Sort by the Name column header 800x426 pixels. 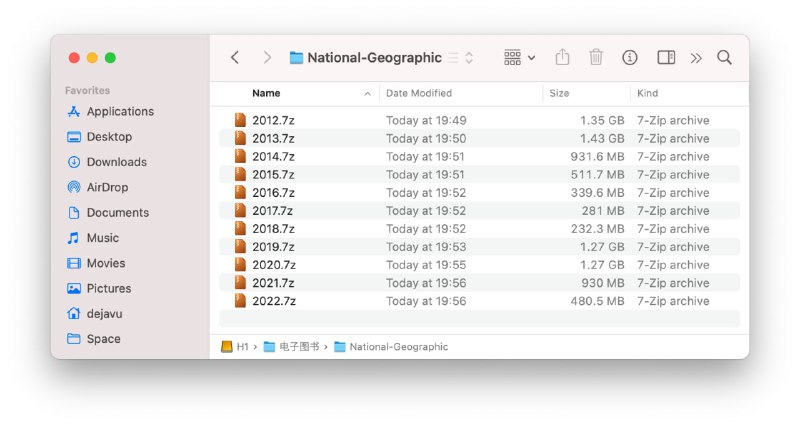point(266,93)
